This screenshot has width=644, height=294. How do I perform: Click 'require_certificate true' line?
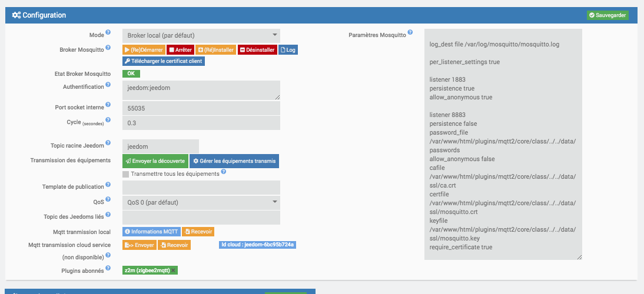[461, 248]
